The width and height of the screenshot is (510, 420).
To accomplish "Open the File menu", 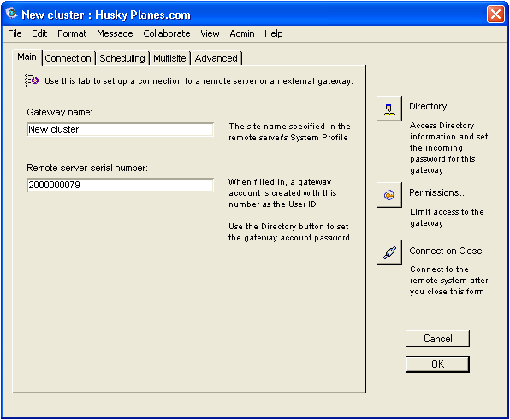I will 15,33.
